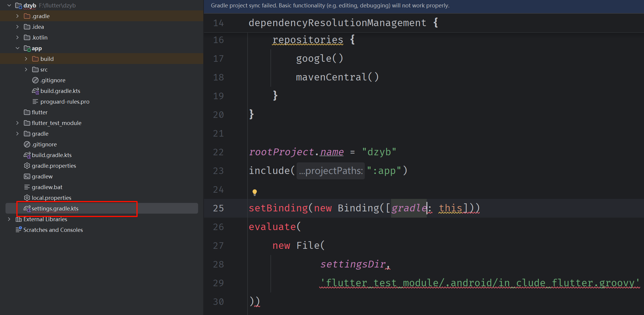Click mavenCentral() on line 18
This screenshot has height=315, width=644.
coord(337,77)
